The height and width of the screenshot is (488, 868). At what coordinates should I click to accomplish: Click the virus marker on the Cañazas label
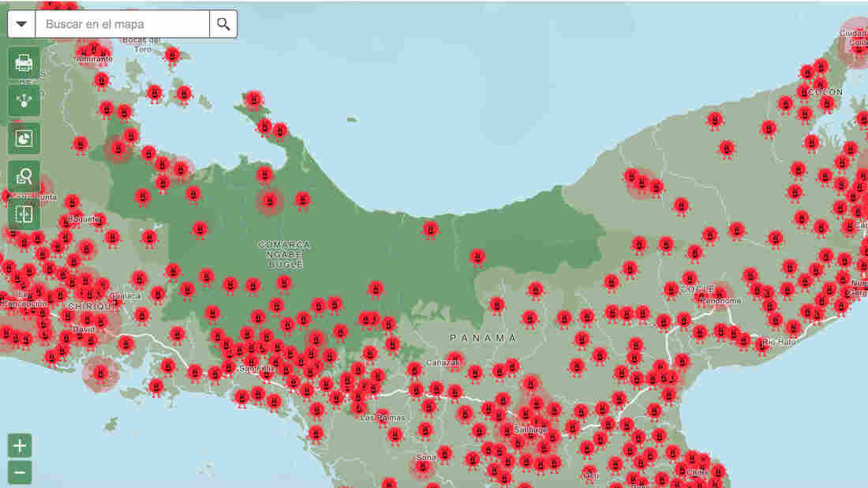click(x=455, y=360)
